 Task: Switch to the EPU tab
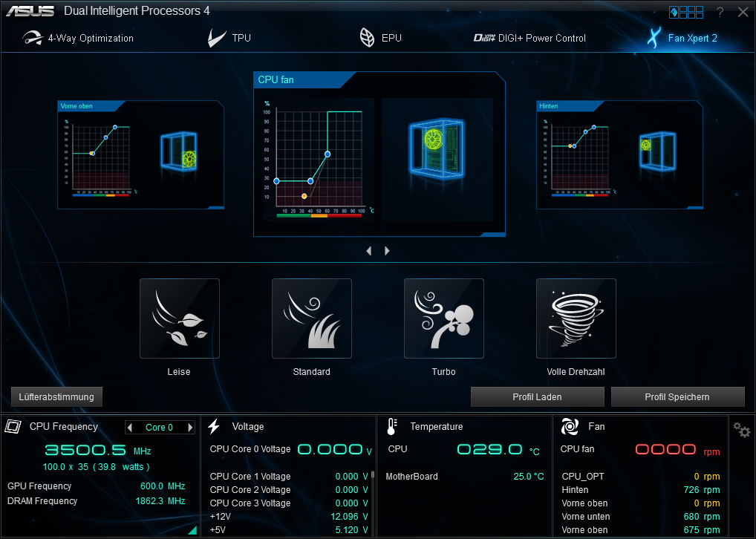381,38
